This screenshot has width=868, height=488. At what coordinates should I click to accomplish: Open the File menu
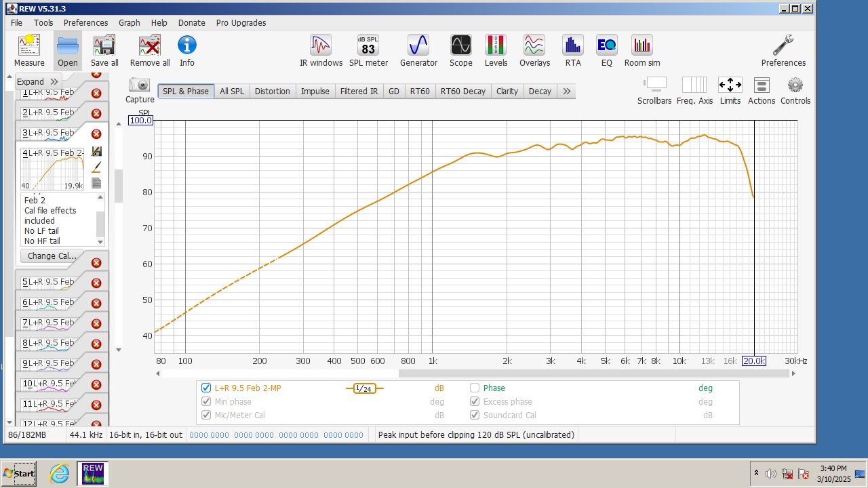pos(17,22)
